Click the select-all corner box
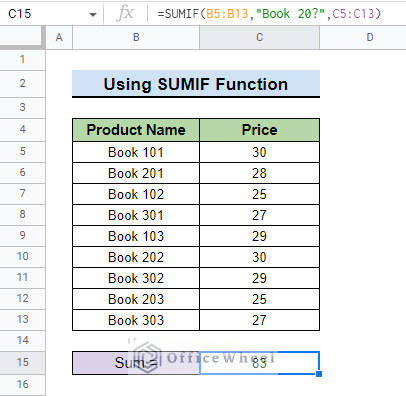This screenshot has width=406, height=396. 22,37
